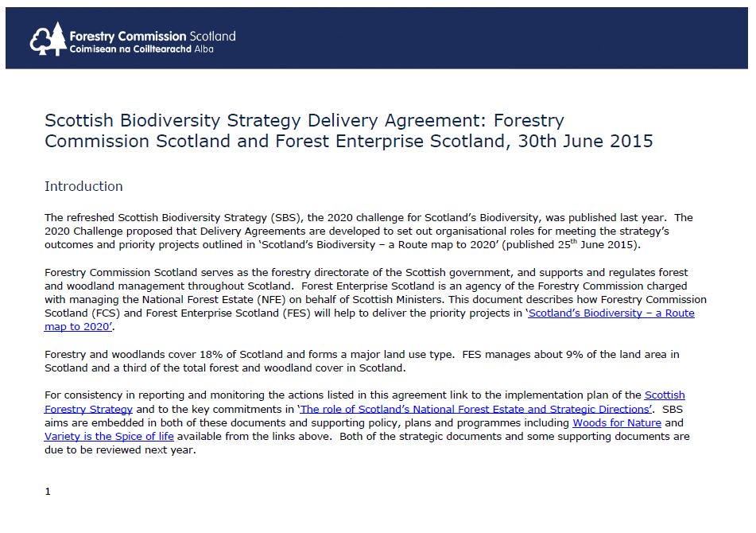The width and height of the screenshot is (756, 533).
Task: Click the "Introduction" section heading
Action: coord(83,186)
